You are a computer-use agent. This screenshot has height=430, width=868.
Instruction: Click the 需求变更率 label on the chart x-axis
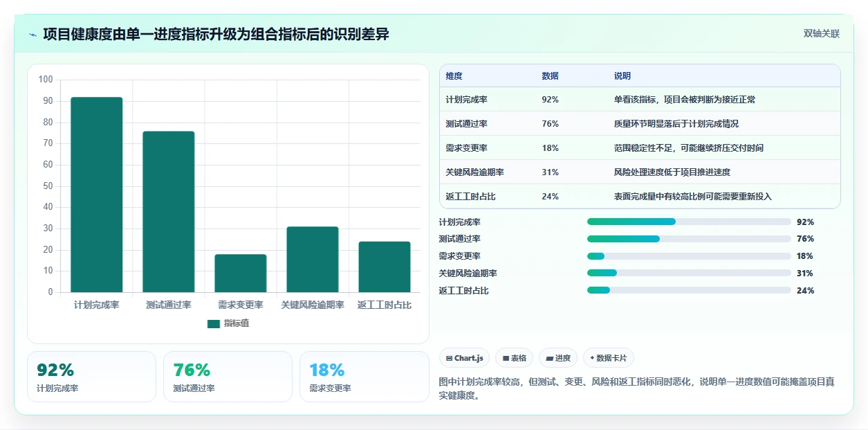coord(241,305)
